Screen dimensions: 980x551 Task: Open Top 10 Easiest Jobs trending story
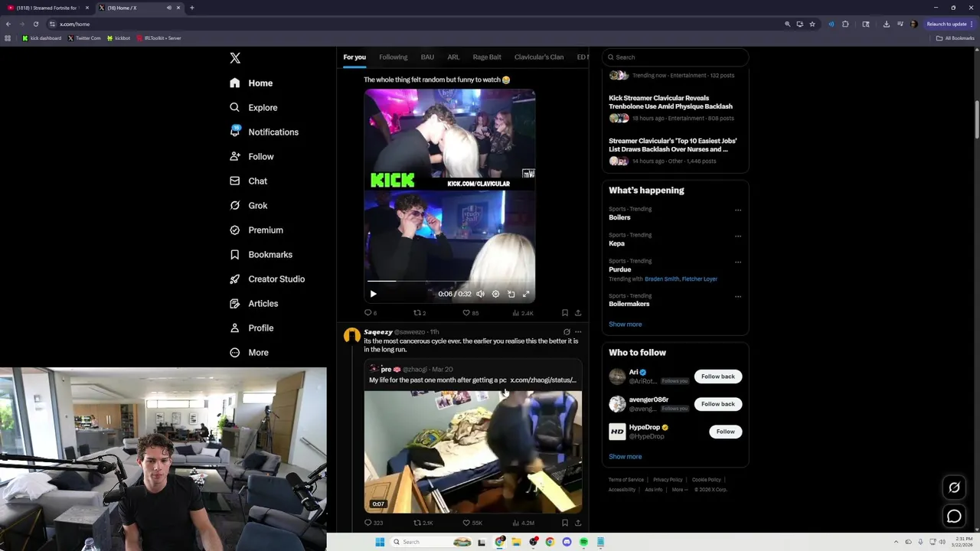pyautogui.click(x=673, y=145)
